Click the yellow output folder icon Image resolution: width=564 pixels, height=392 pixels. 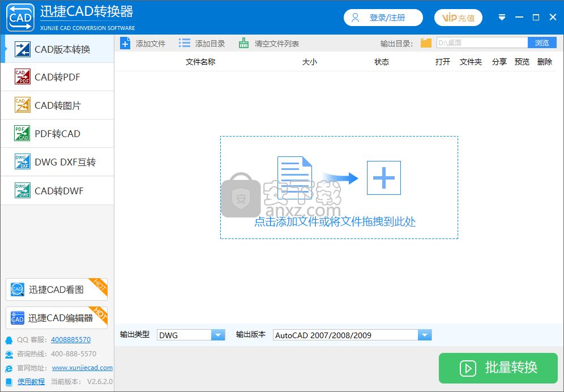[426, 43]
